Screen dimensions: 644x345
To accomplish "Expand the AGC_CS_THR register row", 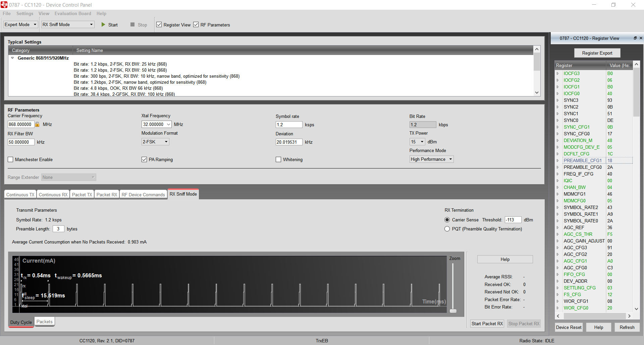I will (558, 234).
